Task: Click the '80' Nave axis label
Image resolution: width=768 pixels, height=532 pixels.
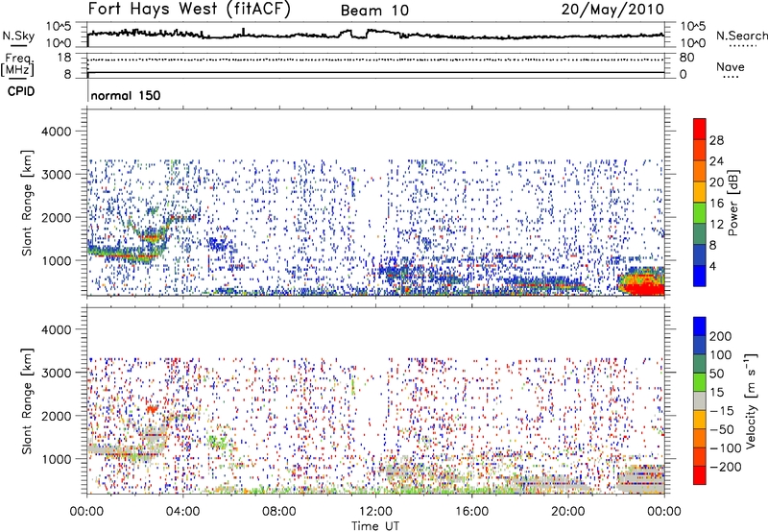Action: coord(686,58)
